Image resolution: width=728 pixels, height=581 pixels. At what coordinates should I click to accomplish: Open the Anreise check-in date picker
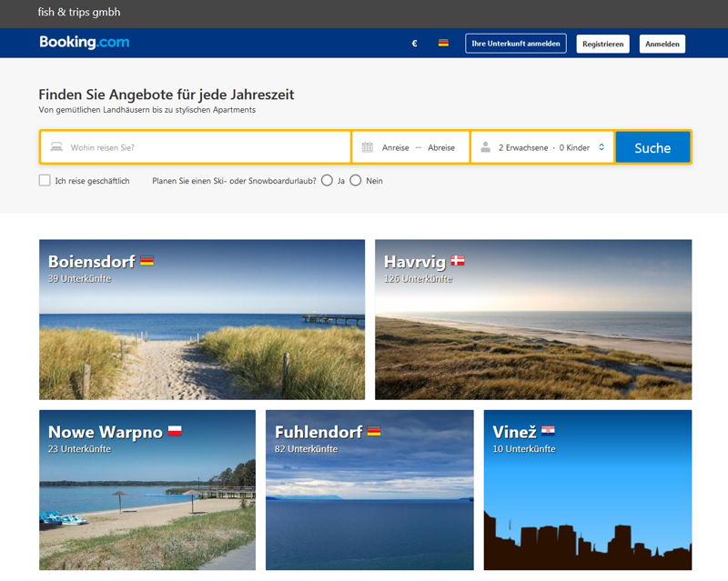(x=395, y=147)
